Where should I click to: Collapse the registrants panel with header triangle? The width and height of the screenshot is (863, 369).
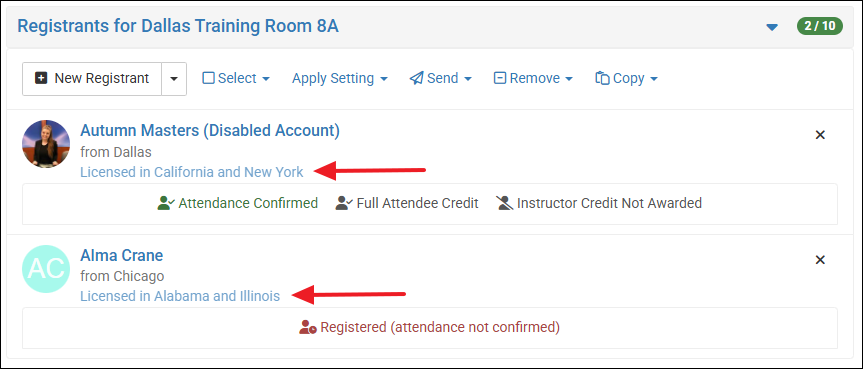point(772,27)
